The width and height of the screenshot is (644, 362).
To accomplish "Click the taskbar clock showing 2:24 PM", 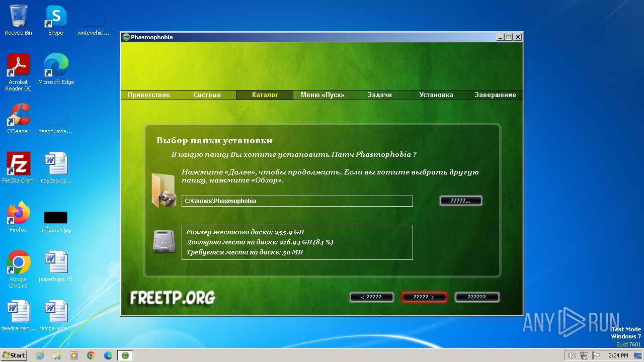I will [x=618, y=355].
